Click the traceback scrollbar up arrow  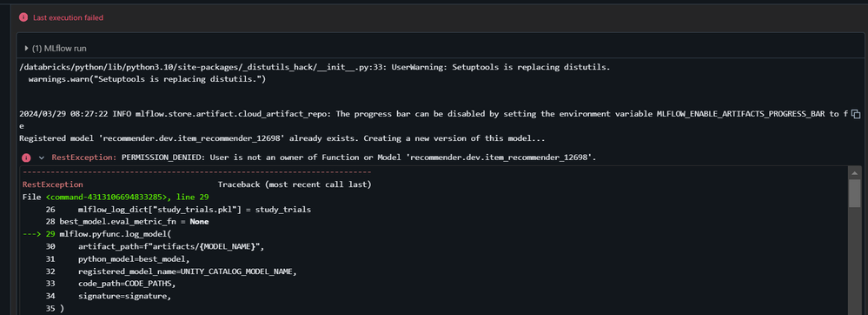pyautogui.click(x=855, y=173)
